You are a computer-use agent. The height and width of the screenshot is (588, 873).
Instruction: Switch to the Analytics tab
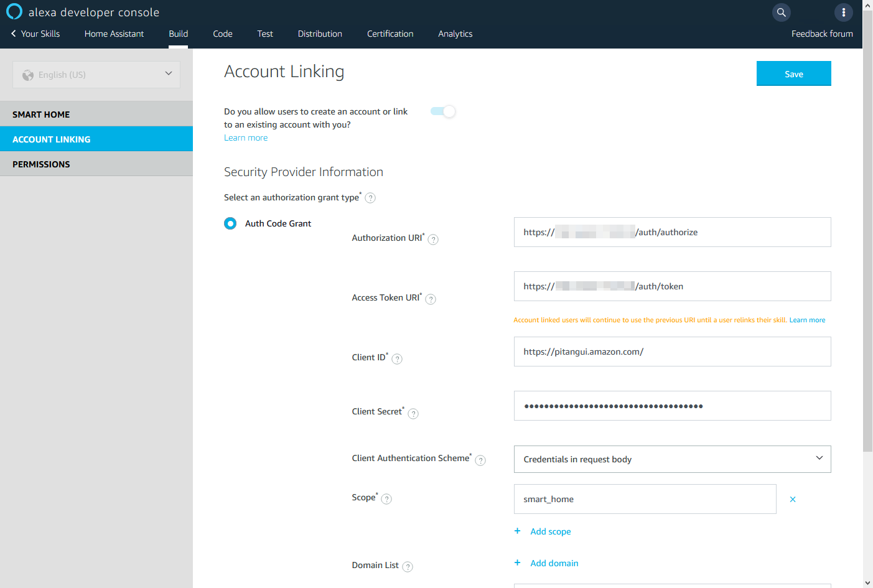[x=455, y=34]
